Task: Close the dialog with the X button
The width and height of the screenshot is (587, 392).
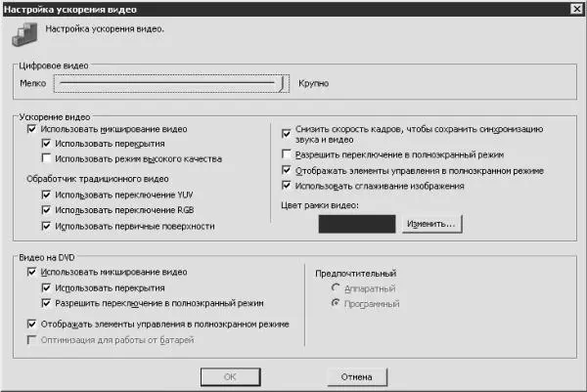Action: [x=574, y=9]
